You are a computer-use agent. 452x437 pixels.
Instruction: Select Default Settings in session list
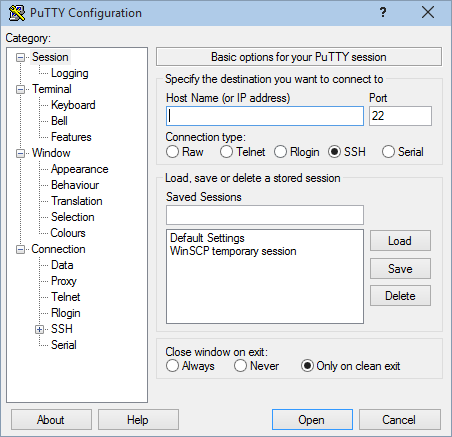[x=207, y=238]
